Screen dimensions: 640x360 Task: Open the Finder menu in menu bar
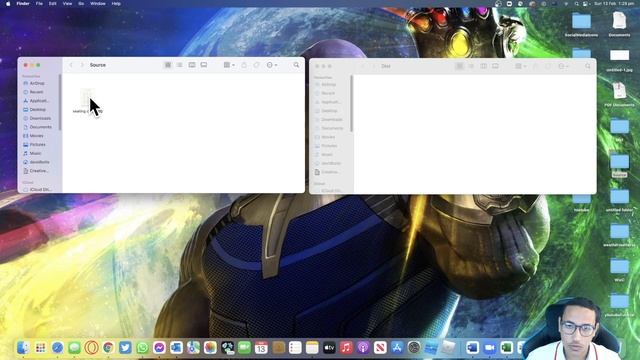(23, 4)
